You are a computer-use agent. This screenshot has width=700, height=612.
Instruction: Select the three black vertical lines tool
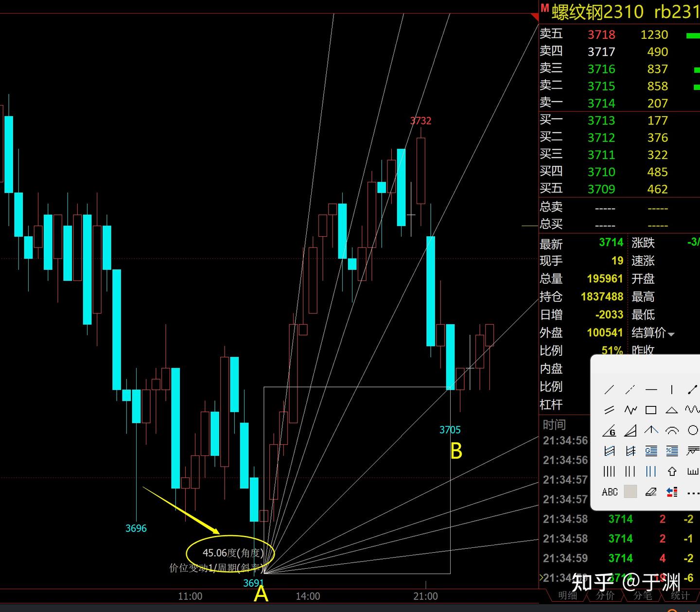[x=630, y=472]
